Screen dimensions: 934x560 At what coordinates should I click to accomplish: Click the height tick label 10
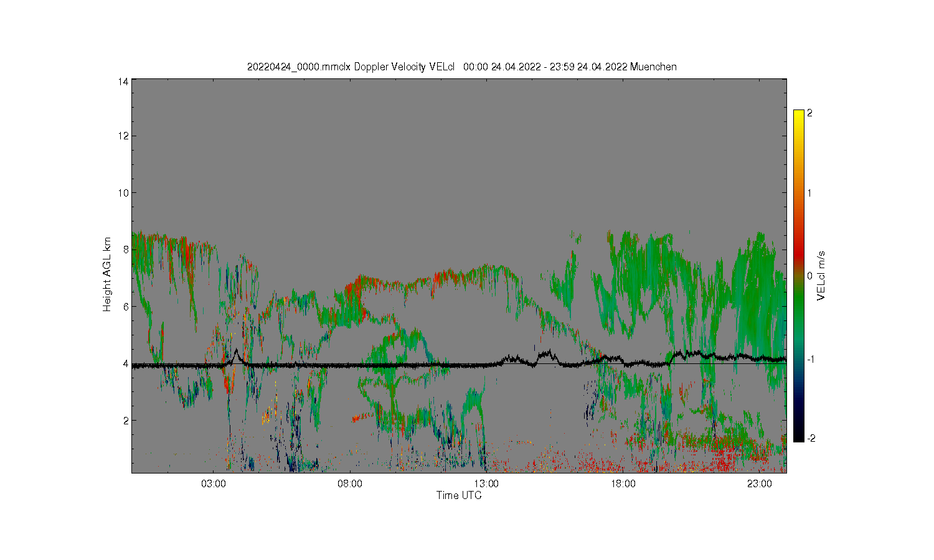(123, 193)
